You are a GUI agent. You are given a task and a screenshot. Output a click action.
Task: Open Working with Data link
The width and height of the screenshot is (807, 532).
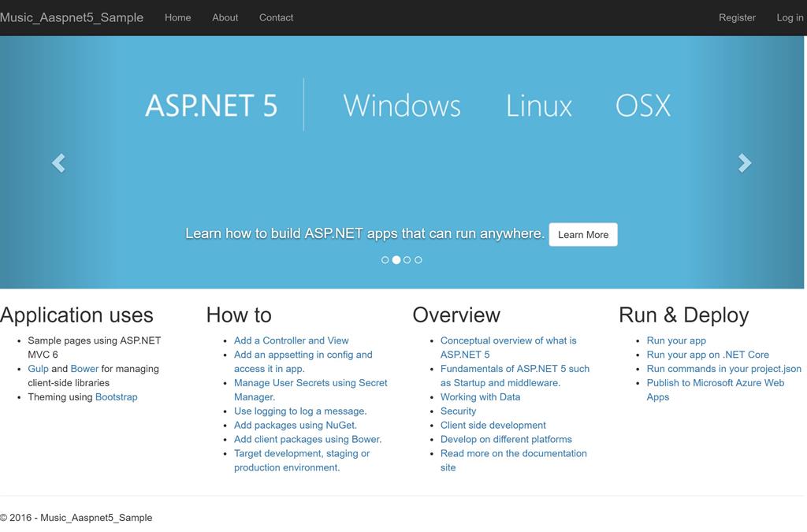tap(480, 397)
